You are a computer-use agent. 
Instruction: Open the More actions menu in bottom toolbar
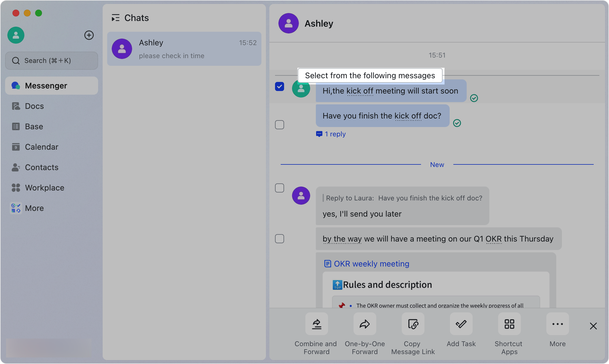click(557, 324)
